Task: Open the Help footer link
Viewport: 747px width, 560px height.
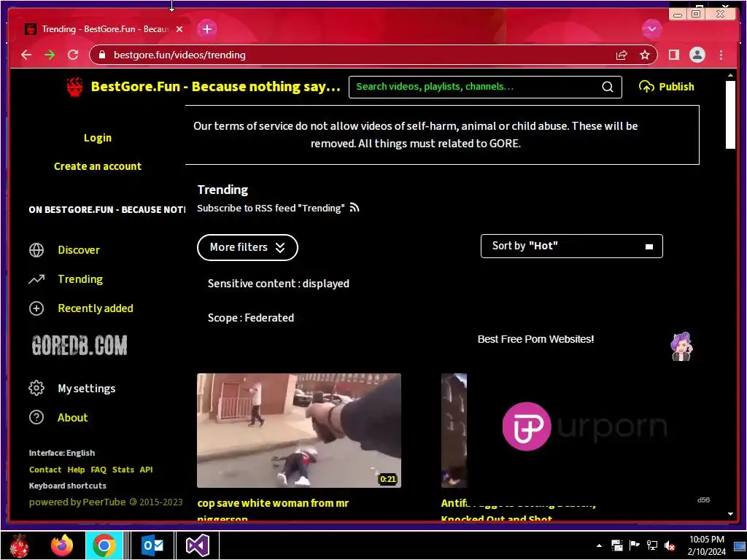Action: (x=76, y=470)
